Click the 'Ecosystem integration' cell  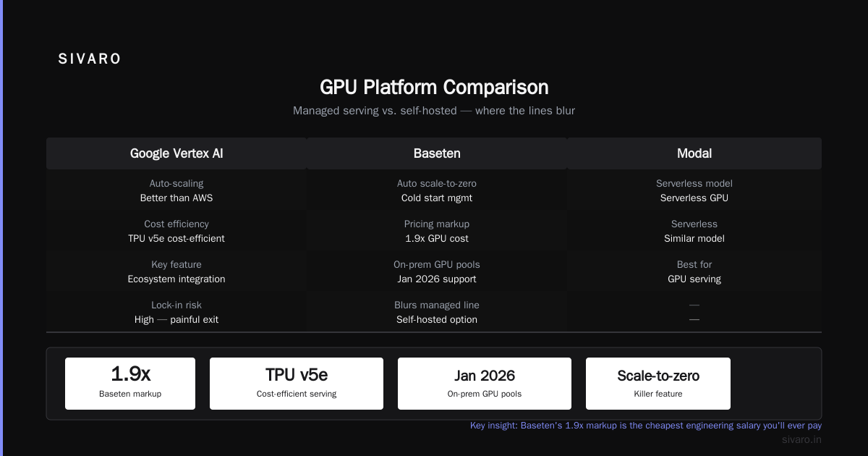coord(176,279)
